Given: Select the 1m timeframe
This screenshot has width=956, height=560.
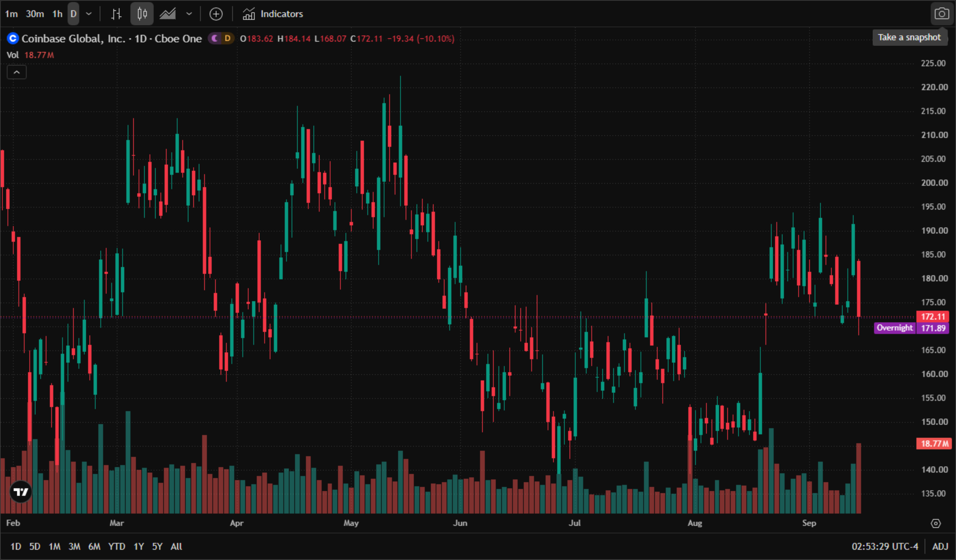Looking at the screenshot, I should pos(11,14).
